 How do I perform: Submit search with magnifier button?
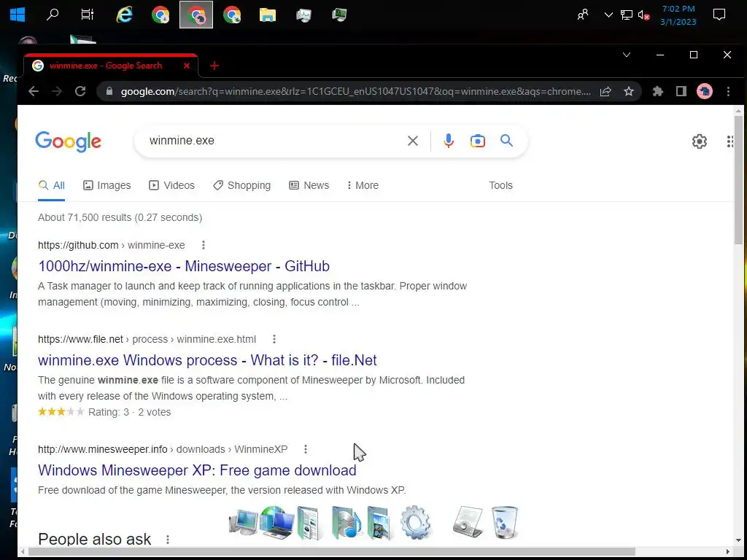click(506, 141)
